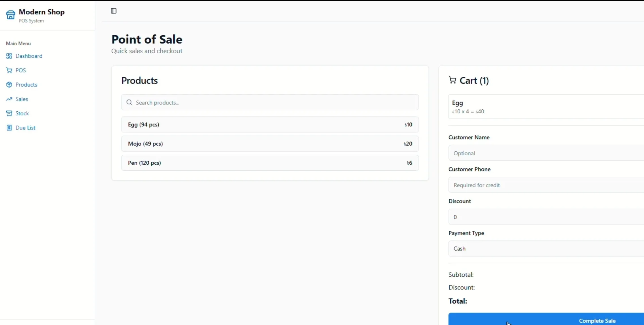Navigate to Due List from Main Menu

26,128
